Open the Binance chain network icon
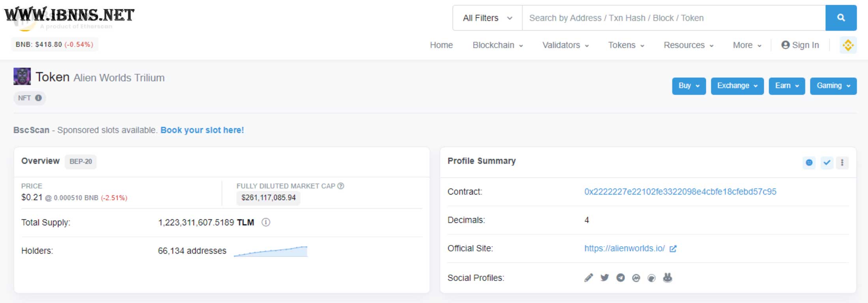The height and width of the screenshot is (303, 868). (x=848, y=45)
